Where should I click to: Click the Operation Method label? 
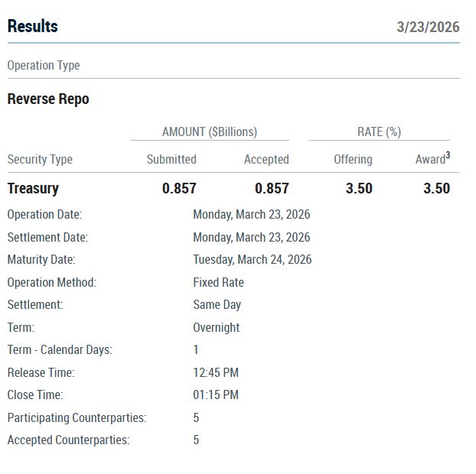tap(52, 282)
